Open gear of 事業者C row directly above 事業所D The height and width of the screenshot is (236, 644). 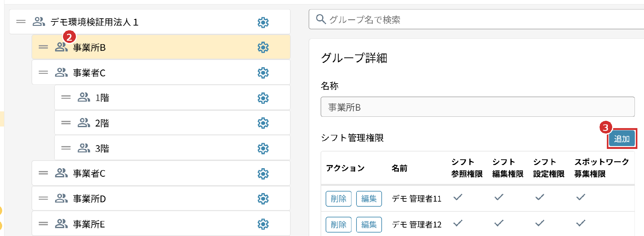(263, 174)
